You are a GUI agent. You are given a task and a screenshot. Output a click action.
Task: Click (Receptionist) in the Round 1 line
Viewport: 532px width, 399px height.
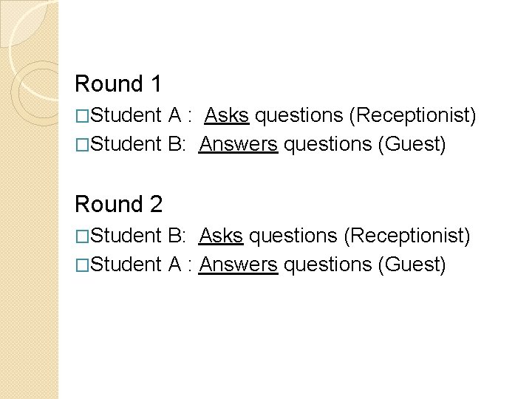(412, 116)
